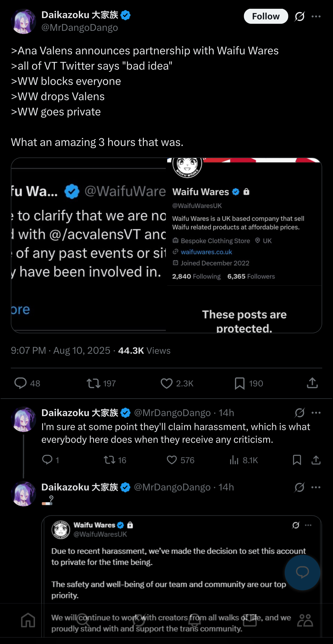Open @MrDangoDango profile handle at top
Screen dimensions: 333x644
pyautogui.click(x=80, y=28)
